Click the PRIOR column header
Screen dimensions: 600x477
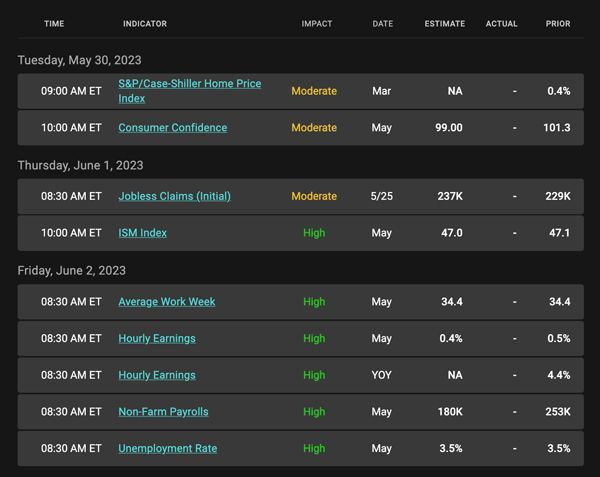tap(558, 24)
